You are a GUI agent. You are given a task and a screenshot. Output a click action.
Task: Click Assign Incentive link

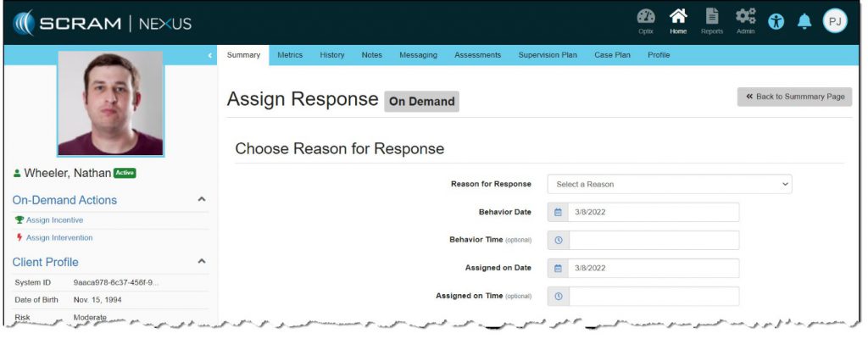click(54, 220)
